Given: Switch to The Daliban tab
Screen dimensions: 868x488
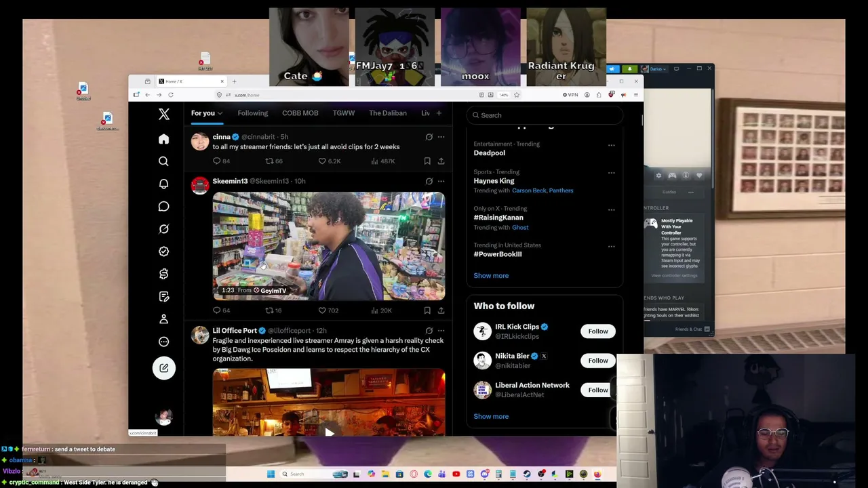Looking at the screenshot, I should 388,113.
